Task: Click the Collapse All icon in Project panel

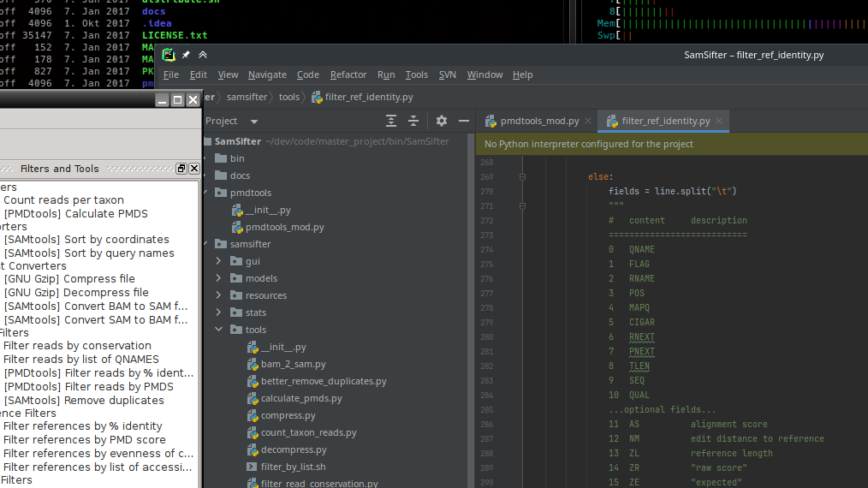Action: pos(413,121)
